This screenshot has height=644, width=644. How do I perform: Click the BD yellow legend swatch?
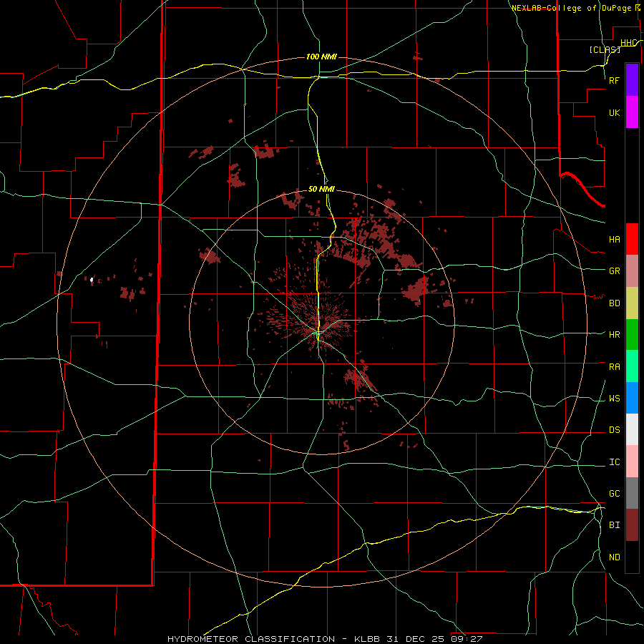pos(632,303)
